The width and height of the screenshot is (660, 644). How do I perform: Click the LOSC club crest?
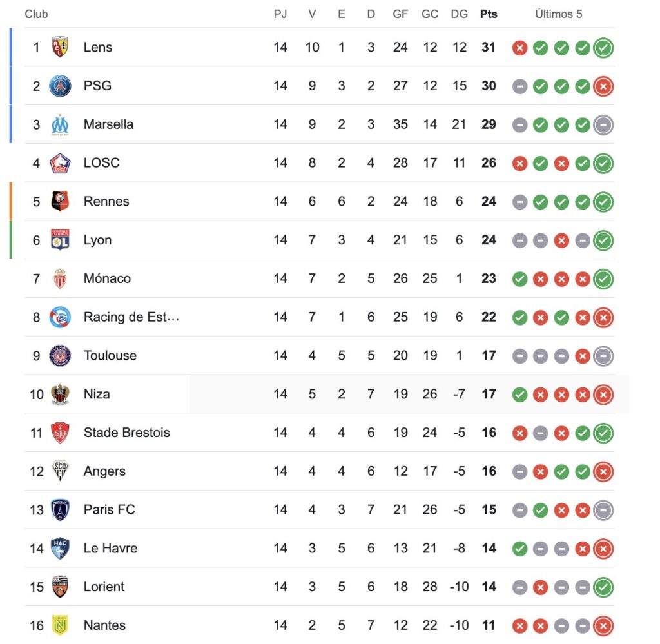60,163
